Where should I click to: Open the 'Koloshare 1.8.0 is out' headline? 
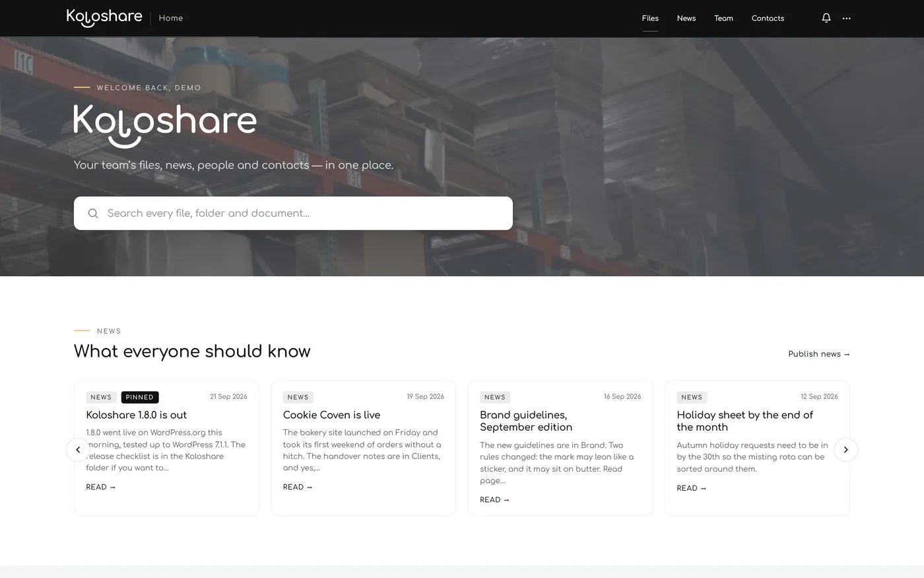click(x=137, y=415)
